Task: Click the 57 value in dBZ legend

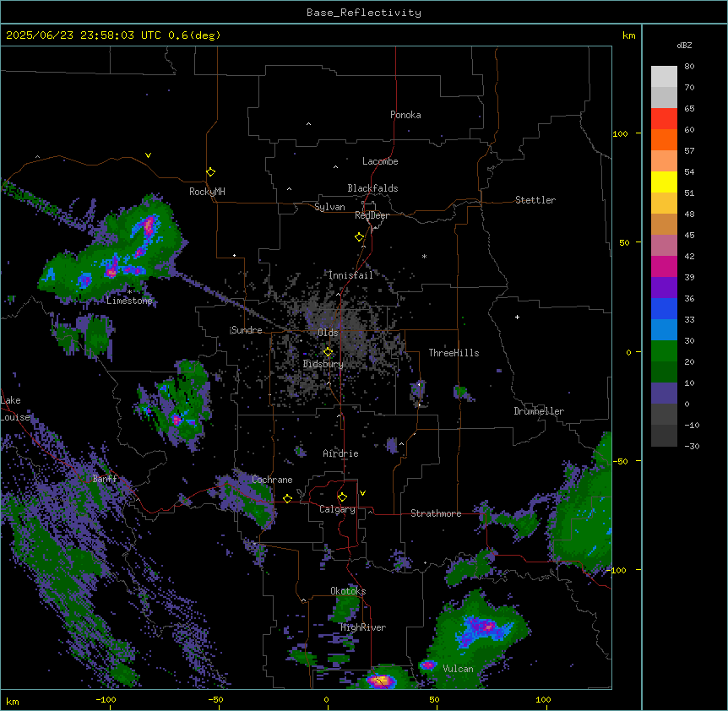Action: (689, 151)
